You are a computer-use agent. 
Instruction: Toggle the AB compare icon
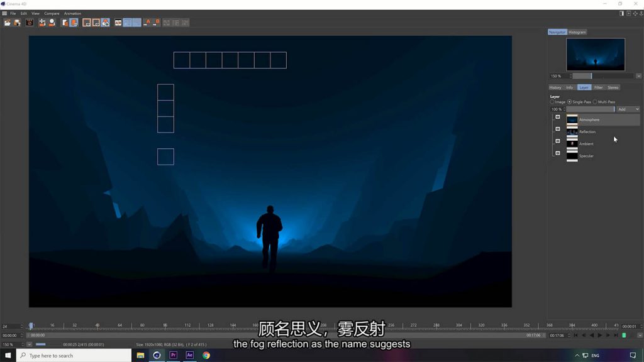coord(118,23)
